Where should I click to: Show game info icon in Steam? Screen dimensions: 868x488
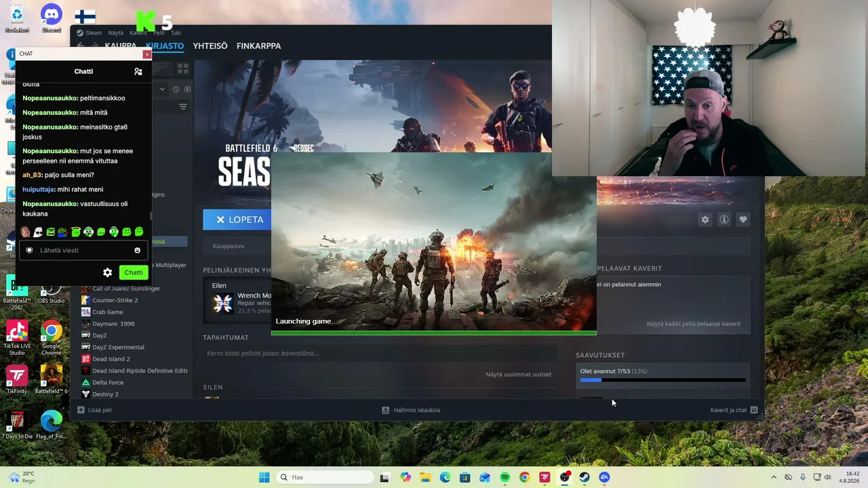[x=724, y=220]
